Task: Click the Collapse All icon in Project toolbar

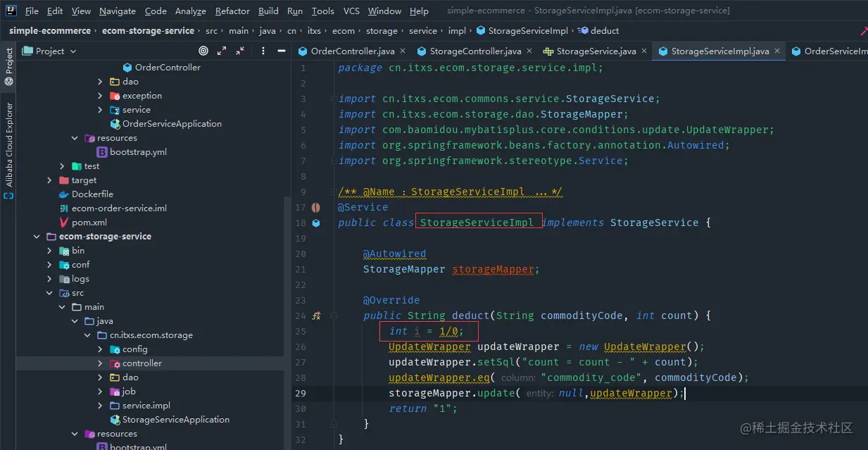Action: coord(240,51)
